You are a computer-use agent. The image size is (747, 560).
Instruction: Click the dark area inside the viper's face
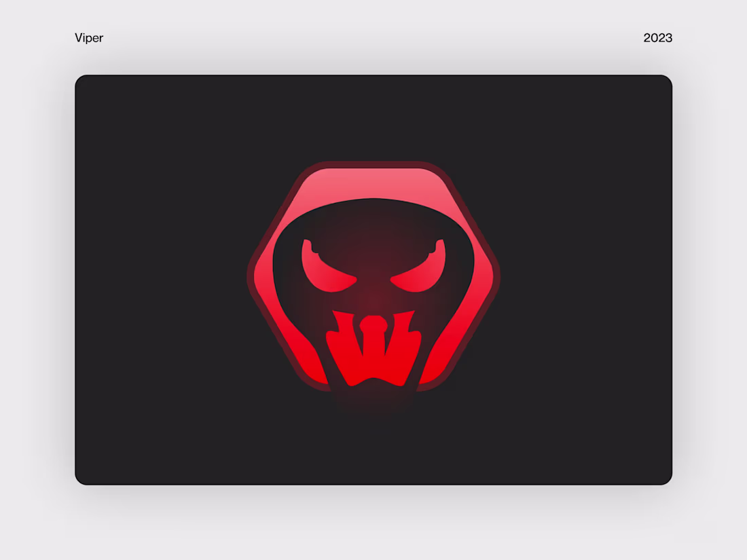coord(373,231)
